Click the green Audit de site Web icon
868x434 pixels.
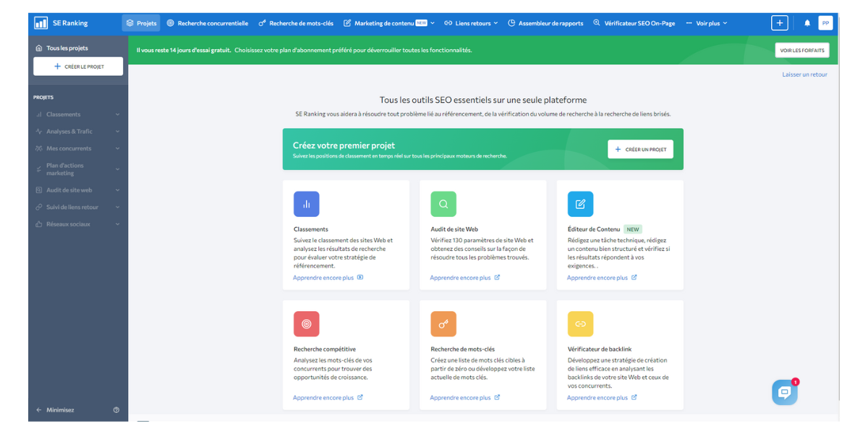pyautogui.click(x=443, y=204)
